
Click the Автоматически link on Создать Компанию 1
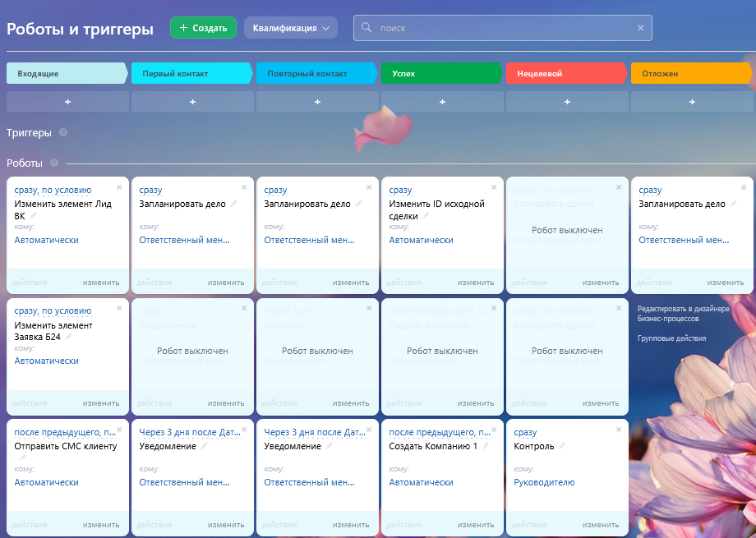(421, 482)
